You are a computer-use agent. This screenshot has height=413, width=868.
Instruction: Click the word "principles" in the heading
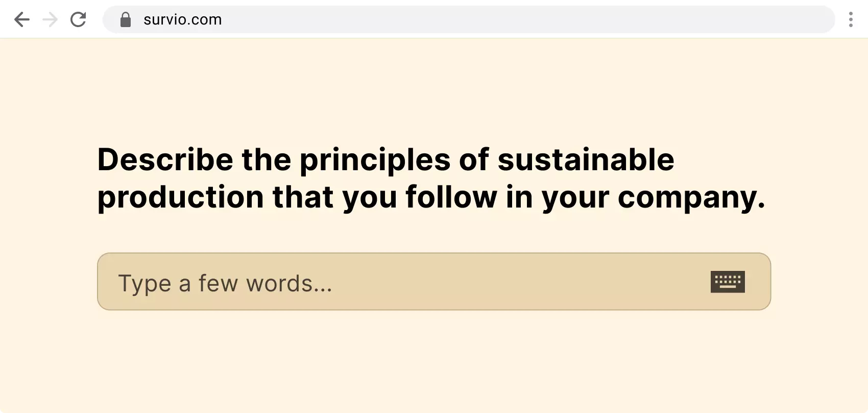(x=375, y=160)
